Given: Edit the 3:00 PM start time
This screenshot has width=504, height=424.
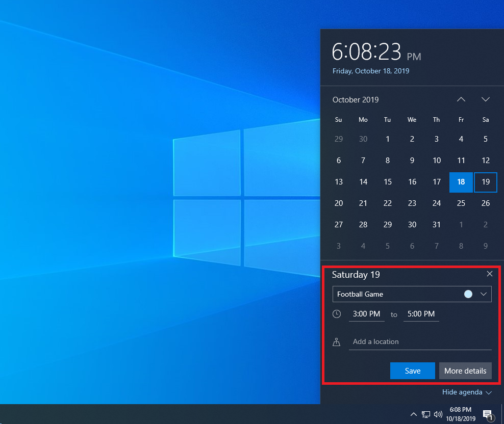Looking at the screenshot, I should (x=366, y=314).
